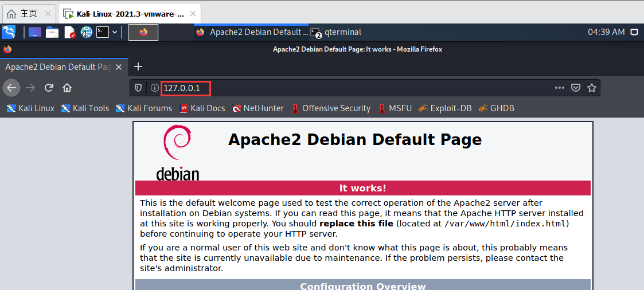644x290 pixels.
Task: Launch the web browser globe icon
Action: click(86, 32)
